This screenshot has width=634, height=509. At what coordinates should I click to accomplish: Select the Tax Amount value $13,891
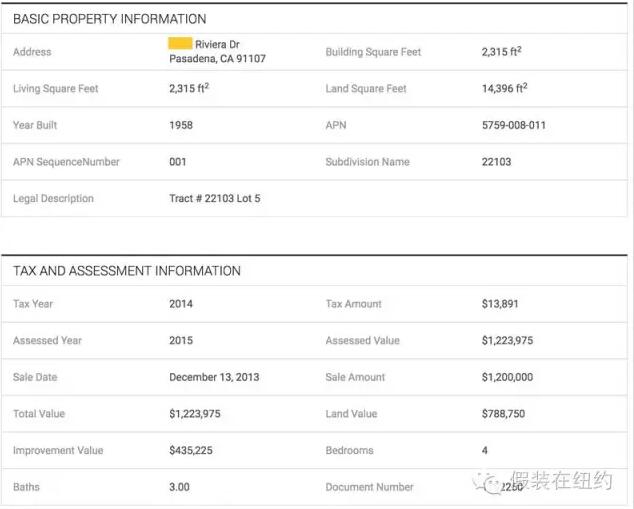[x=500, y=304]
